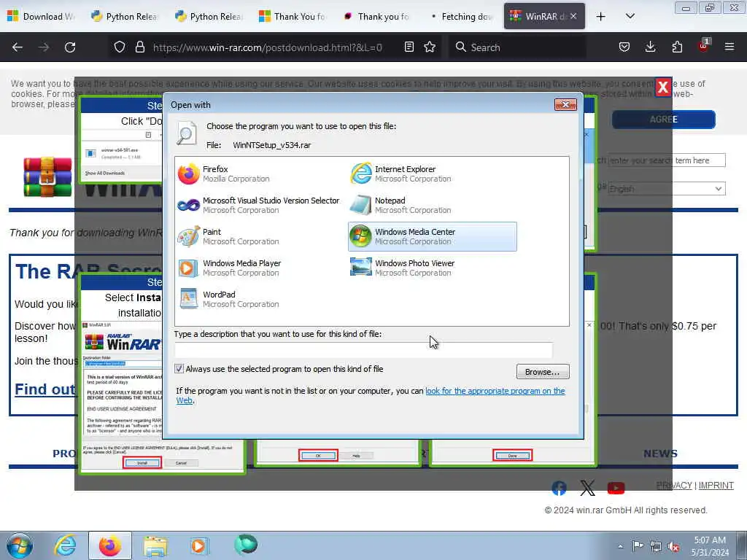Open the uBlock extension icon
This screenshot has height=560, width=747.
coord(704,46)
